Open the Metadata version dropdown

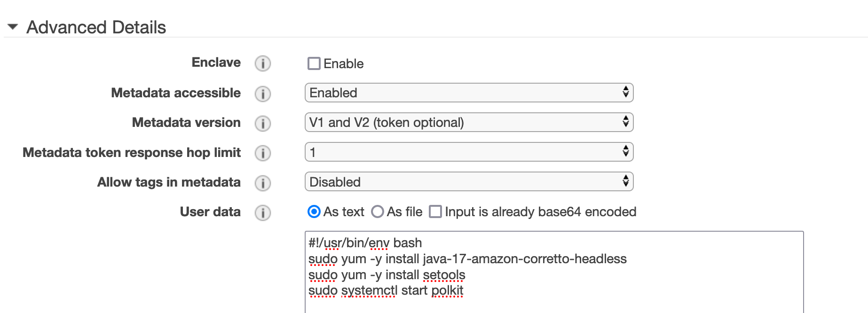coord(469,122)
